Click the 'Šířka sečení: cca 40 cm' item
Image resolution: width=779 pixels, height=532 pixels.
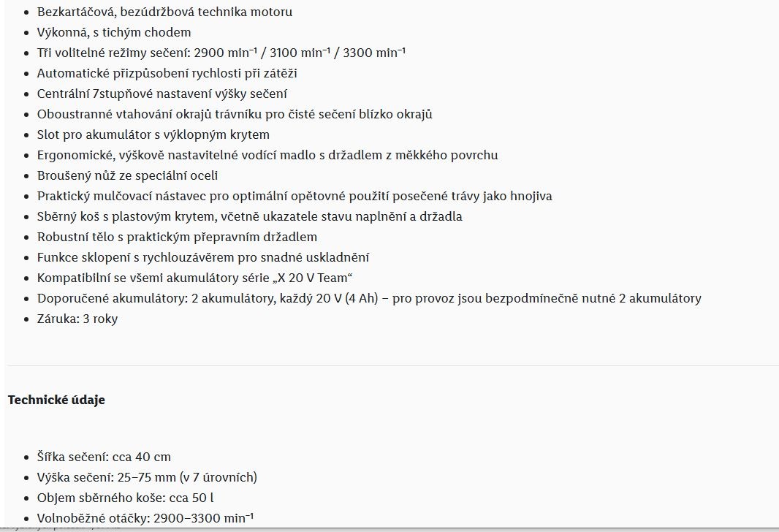104,457
